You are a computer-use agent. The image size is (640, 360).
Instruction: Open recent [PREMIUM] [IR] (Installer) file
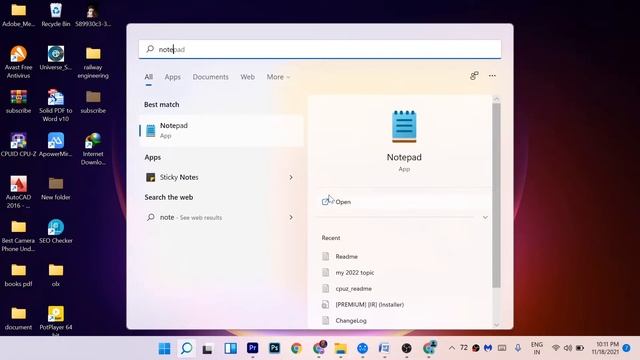point(369,304)
